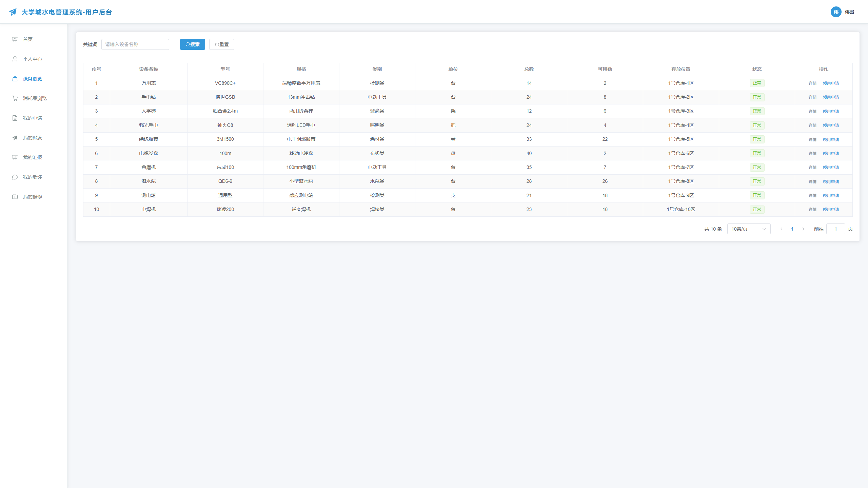Screen dimensions: 868x488
Task: Click the 1号仓库-10区 location cell
Action: [x=681, y=209]
